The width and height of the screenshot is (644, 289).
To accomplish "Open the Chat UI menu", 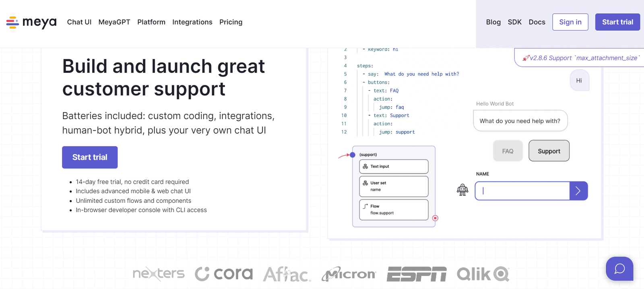I will point(79,22).
